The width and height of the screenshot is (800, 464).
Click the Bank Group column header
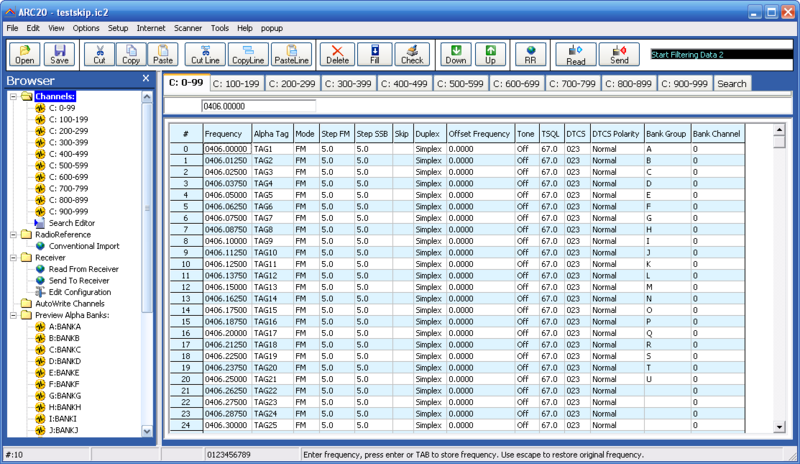tap(667, 134)
